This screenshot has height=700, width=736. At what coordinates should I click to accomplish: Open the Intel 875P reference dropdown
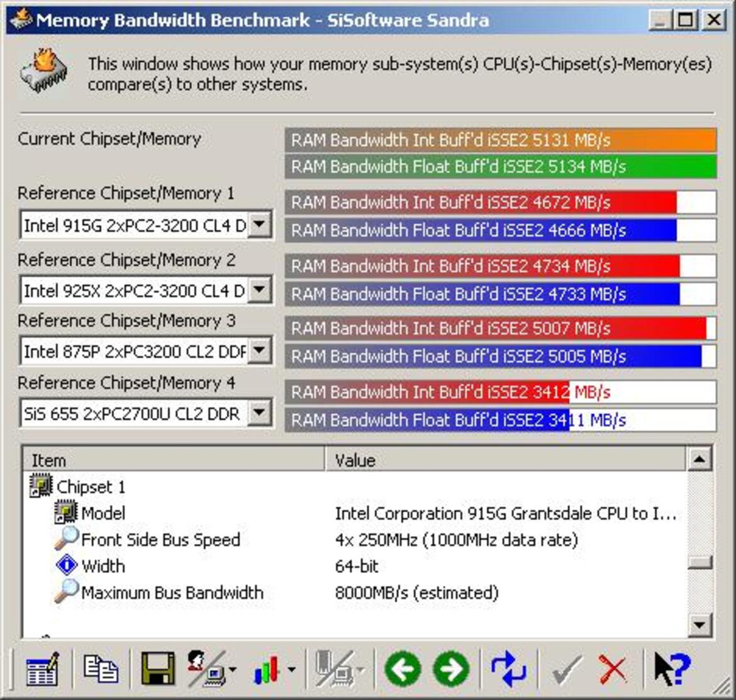coord(260,351)
